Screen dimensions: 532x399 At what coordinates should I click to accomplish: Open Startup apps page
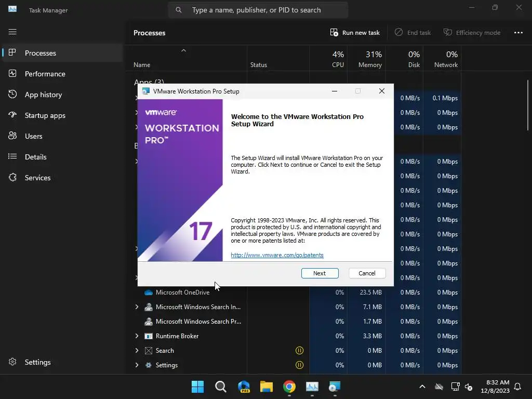tap(62, 115)
